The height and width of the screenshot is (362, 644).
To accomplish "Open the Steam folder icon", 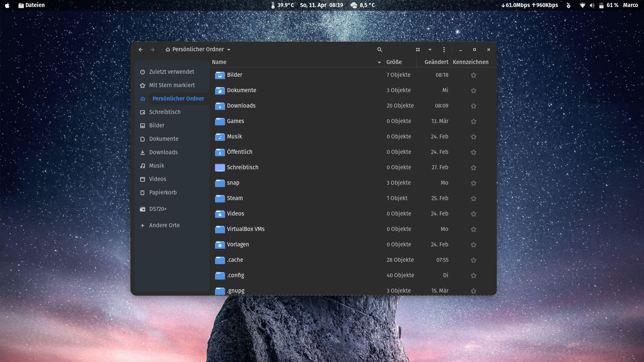I will click(x=220, y=198).
